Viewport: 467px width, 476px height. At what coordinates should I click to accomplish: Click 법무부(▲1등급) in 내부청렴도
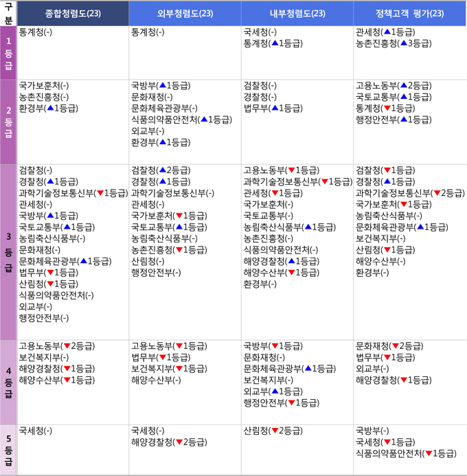273,109
